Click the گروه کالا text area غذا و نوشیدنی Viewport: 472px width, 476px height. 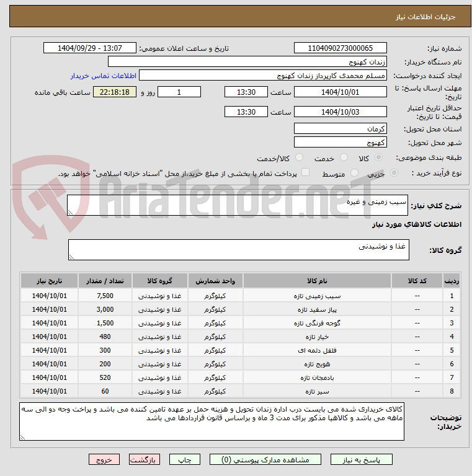(239, 250)
